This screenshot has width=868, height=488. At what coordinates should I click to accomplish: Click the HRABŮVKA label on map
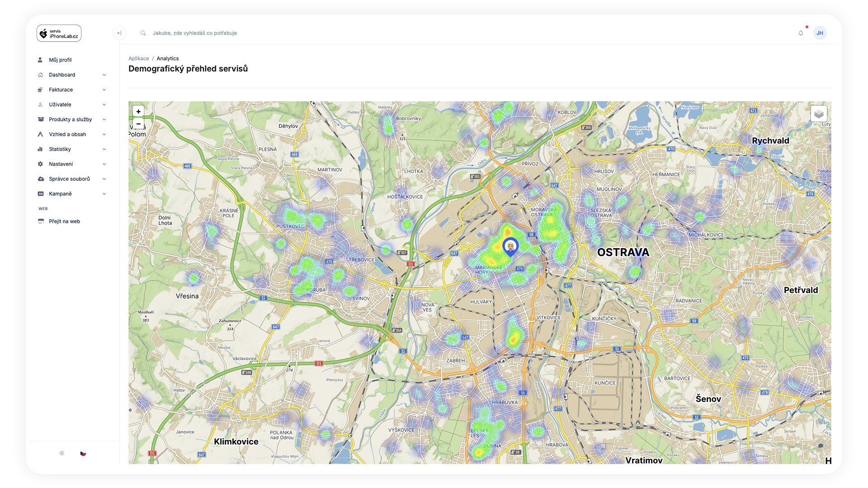point(505,402)
